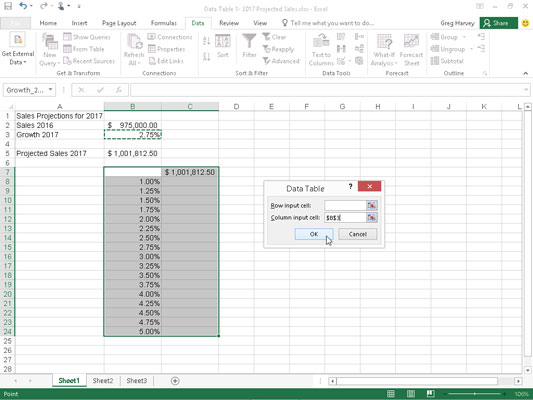Select the Text to Columns icon
This screenshot has height=400, width=533.
pos(321,41)
